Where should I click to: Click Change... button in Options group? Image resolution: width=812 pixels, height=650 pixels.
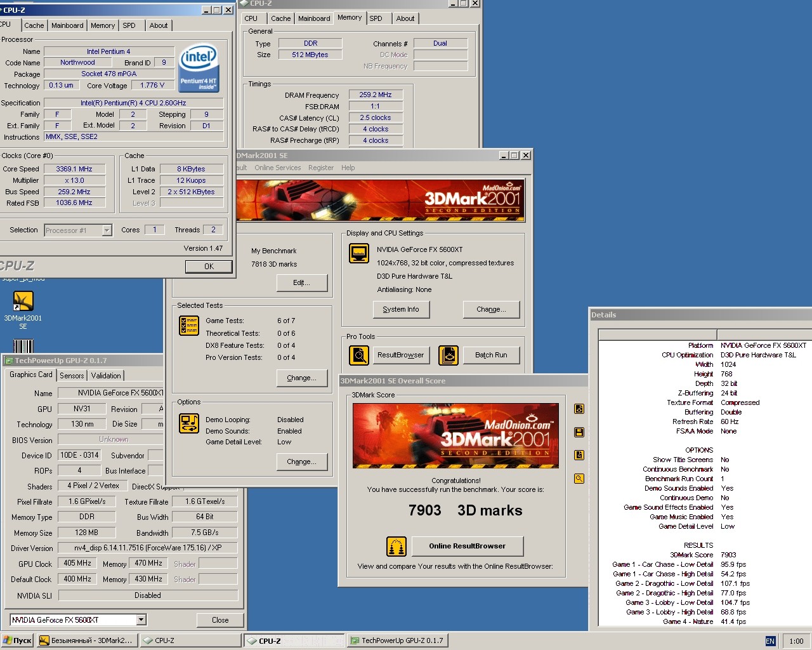tap(302, 461)
